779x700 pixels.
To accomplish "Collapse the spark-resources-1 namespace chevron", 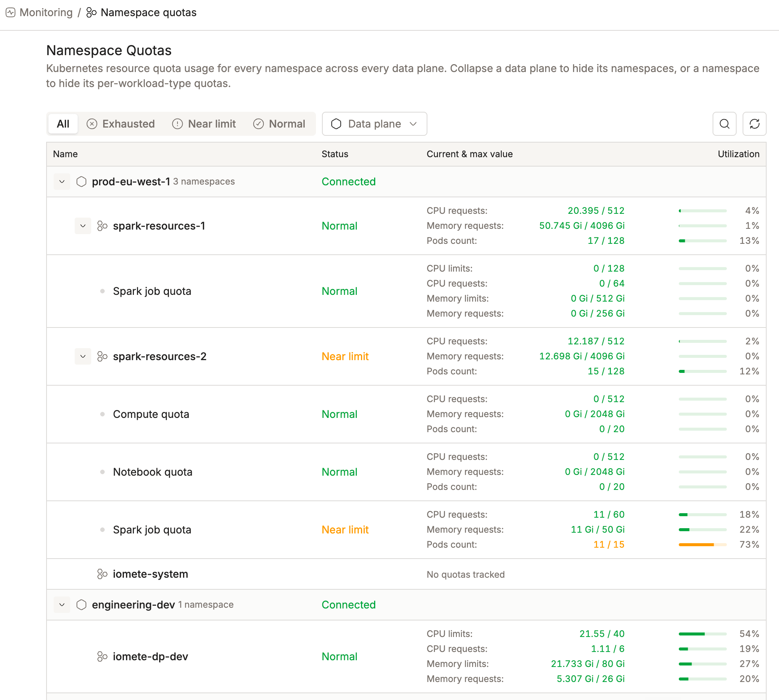I will (83, 226).
